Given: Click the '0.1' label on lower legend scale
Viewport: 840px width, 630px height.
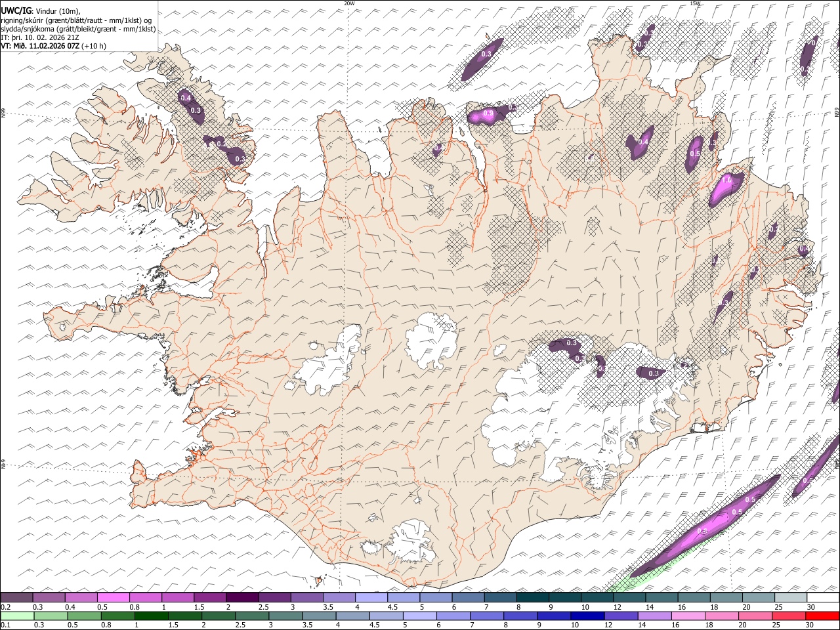Looking at the screenshot, I should click(5, 625).
